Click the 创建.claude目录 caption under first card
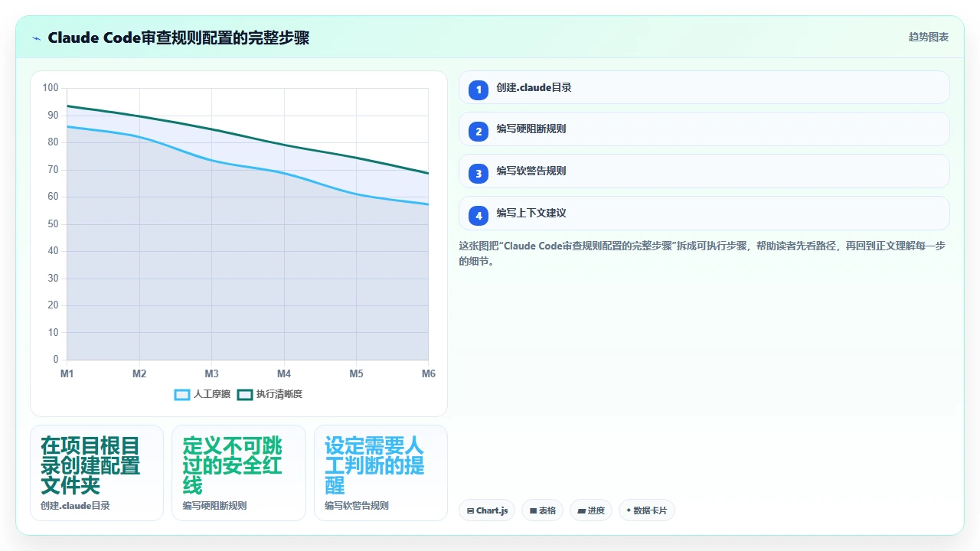980x551 pixels. pyautogui.click(x=75, y=506)
